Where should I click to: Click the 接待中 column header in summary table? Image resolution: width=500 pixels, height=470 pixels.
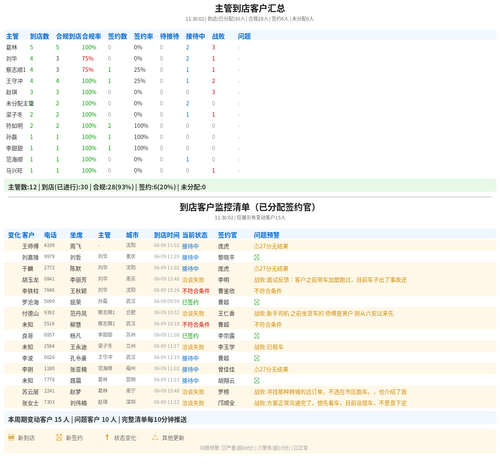tap(196, 36)
